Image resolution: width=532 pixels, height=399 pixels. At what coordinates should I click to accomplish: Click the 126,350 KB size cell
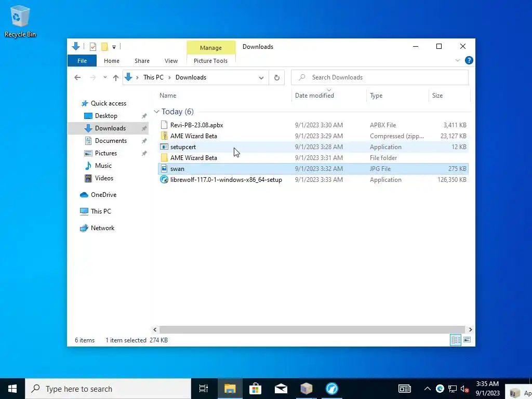pyautogui.click(x=452, y=180)
